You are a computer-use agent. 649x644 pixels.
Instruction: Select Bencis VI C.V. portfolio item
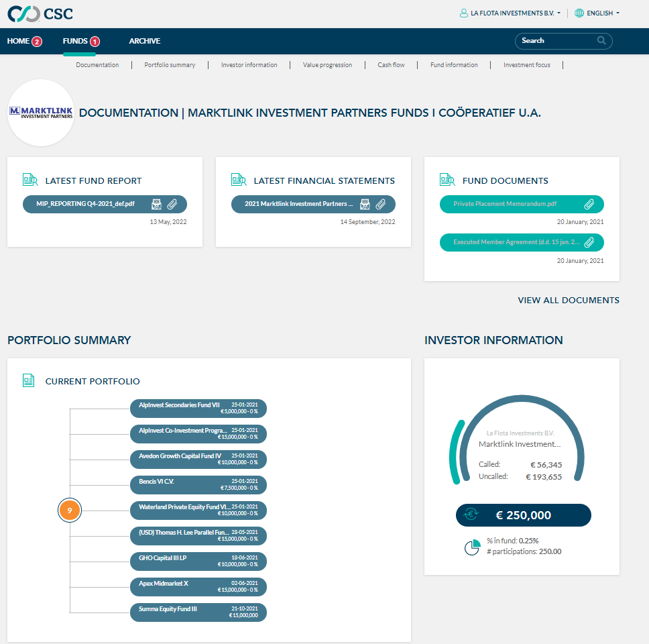(x=198, y=485)
